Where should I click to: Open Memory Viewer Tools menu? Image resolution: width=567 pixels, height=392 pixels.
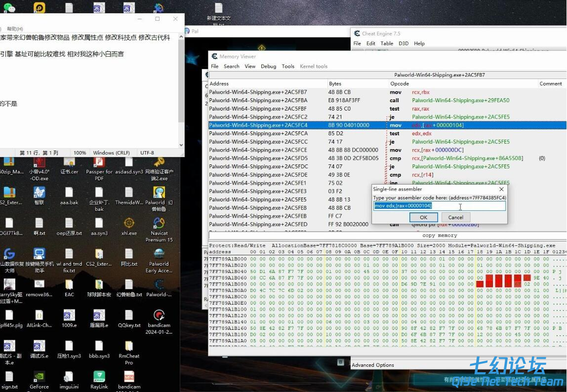pos(288,66)
